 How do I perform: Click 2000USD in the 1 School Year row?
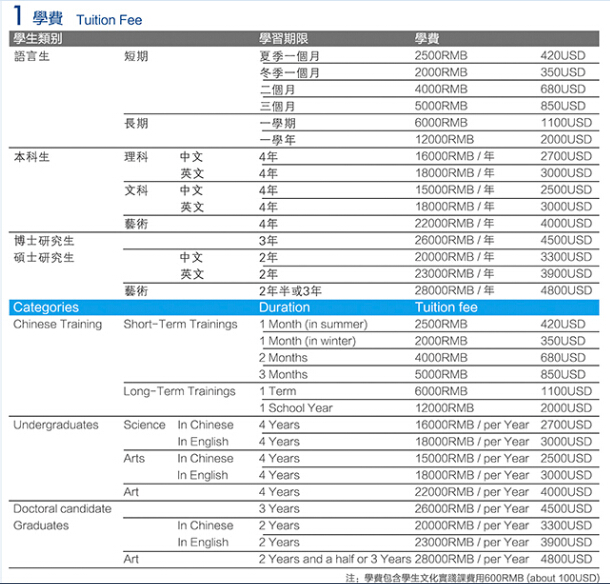(x=566, y=408)
